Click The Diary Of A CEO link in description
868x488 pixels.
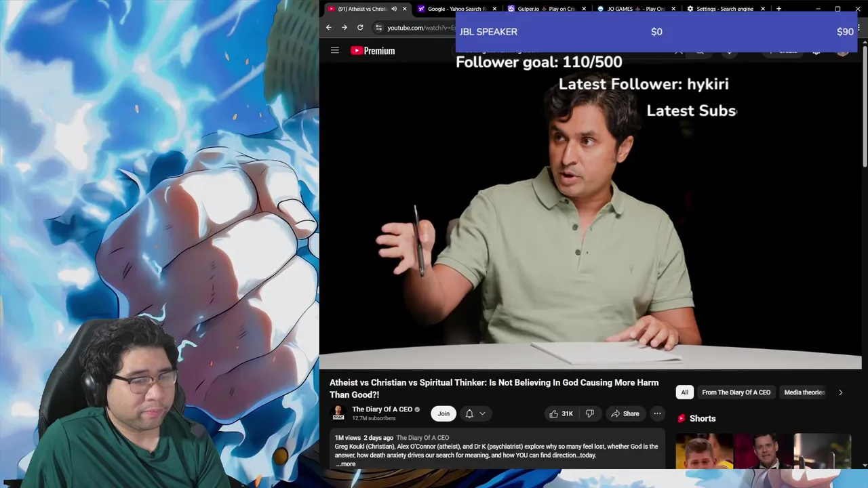[422, 438]
